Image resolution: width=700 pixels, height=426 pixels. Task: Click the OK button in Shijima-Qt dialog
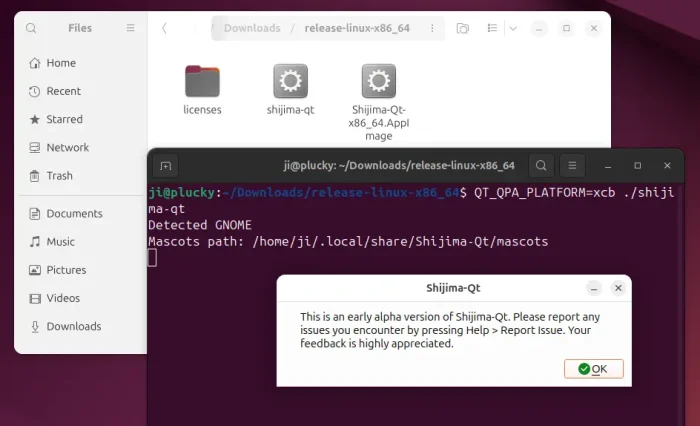tap(594, 369)
